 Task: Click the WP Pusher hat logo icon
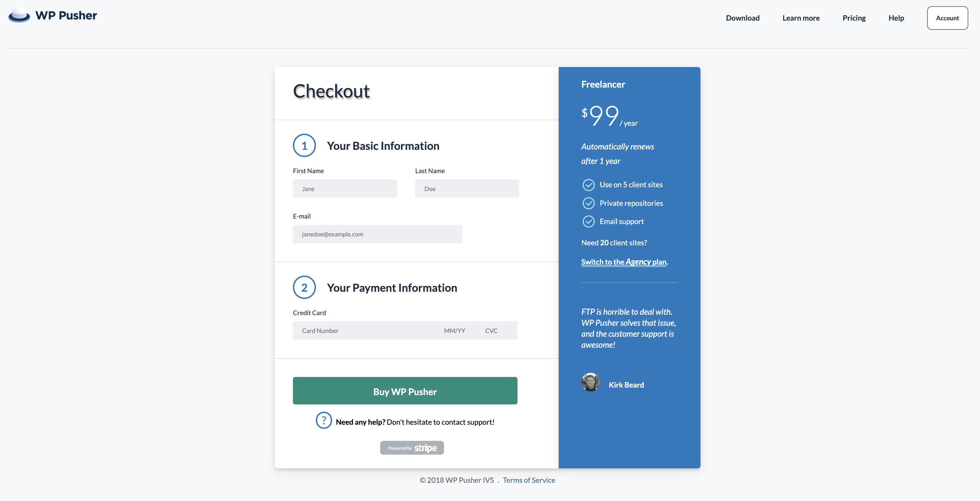pos(19,15)
